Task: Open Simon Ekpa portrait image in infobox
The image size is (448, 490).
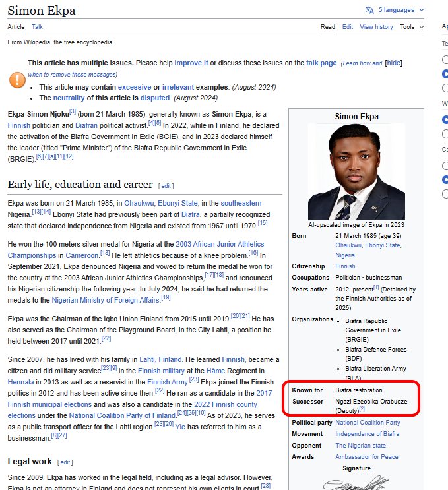Action: tap(356, 172)
